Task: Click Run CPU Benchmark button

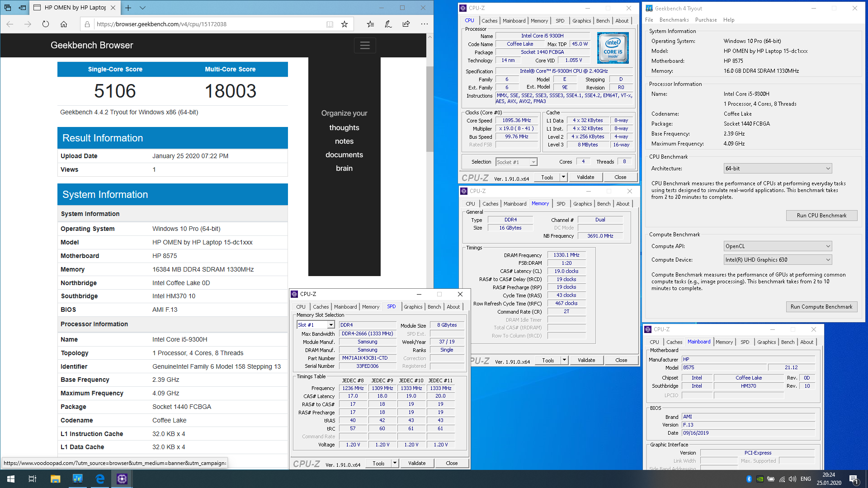Action: [821, 216]
